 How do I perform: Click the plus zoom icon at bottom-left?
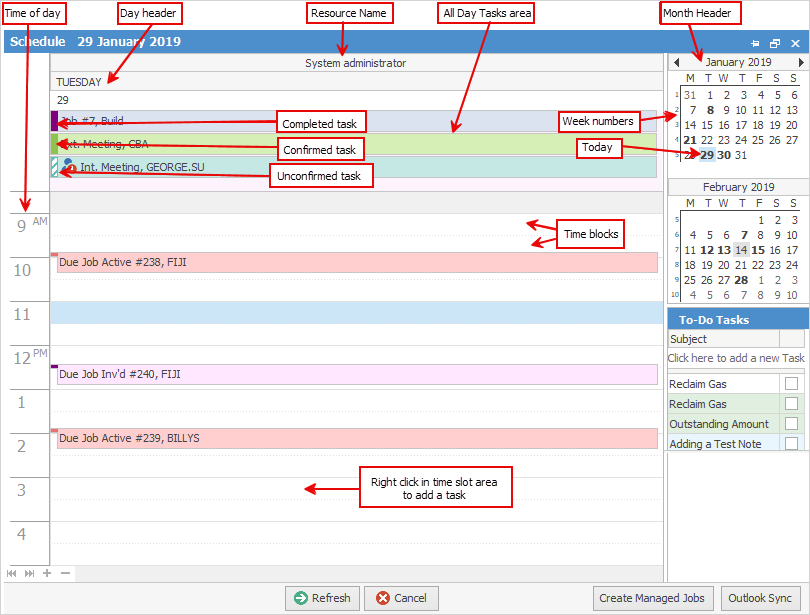(x=47, y=573)
